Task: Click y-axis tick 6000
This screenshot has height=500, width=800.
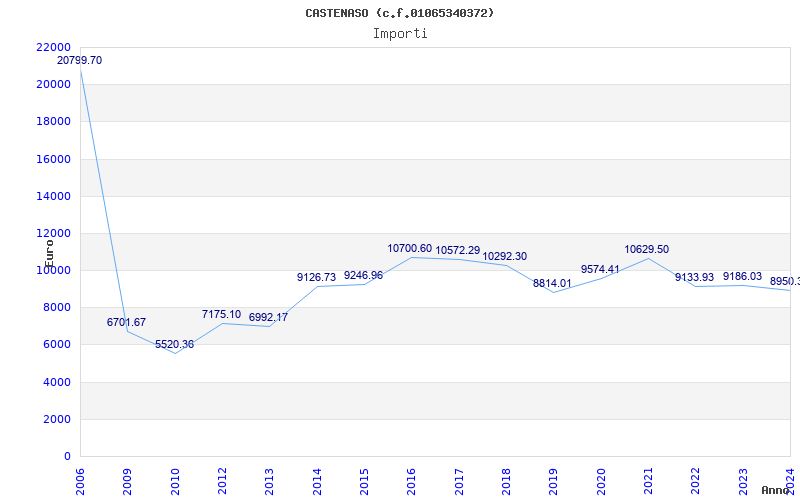Action: click(56, 344)
